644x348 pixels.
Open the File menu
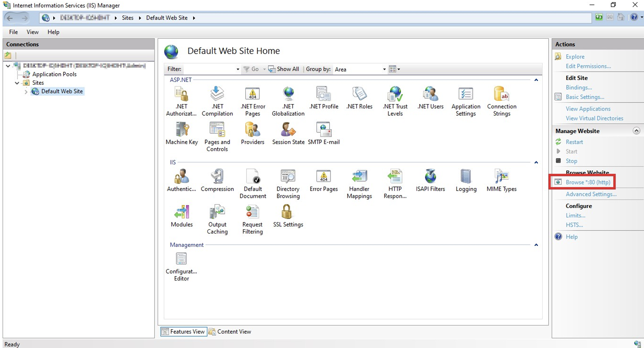point(14,32)
